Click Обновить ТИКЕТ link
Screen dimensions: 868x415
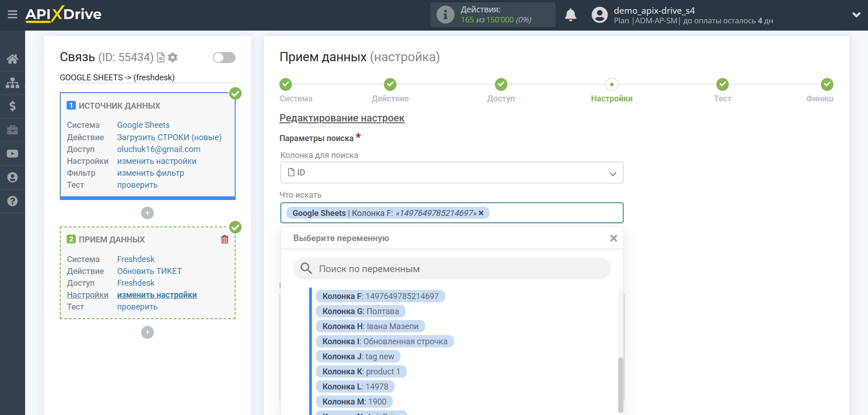click(x=149, y=271)
